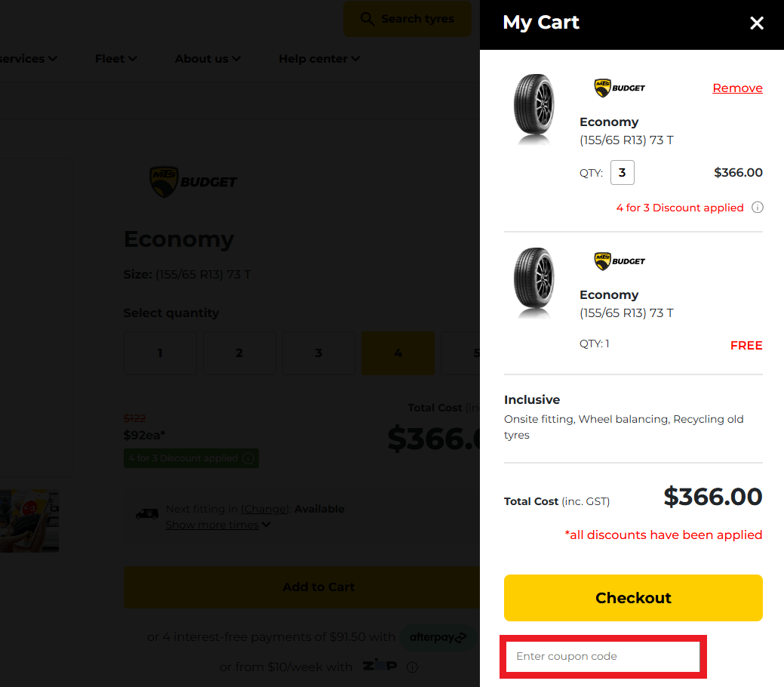Remove the Economy tyre from cart
The image size is (784, 687).
(x=737, y=88)
